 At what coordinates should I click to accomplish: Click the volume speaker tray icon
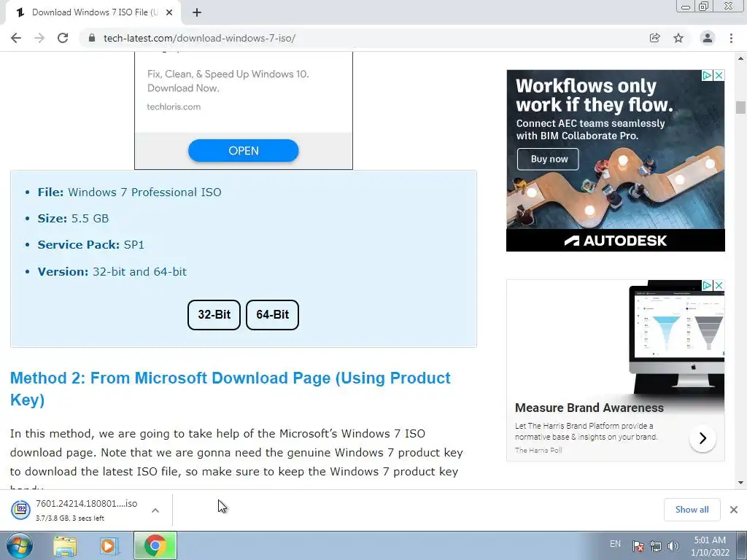point(673,546)
